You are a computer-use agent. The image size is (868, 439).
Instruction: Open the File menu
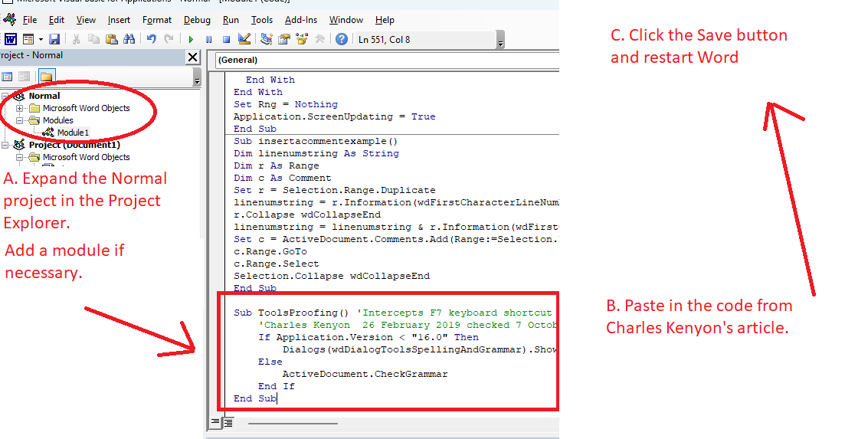(x=29, y=20)
